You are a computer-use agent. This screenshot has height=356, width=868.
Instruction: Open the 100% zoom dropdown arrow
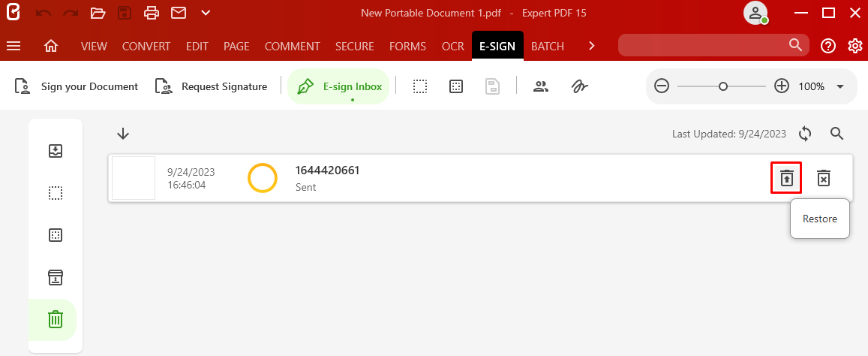tap(839, 86)
